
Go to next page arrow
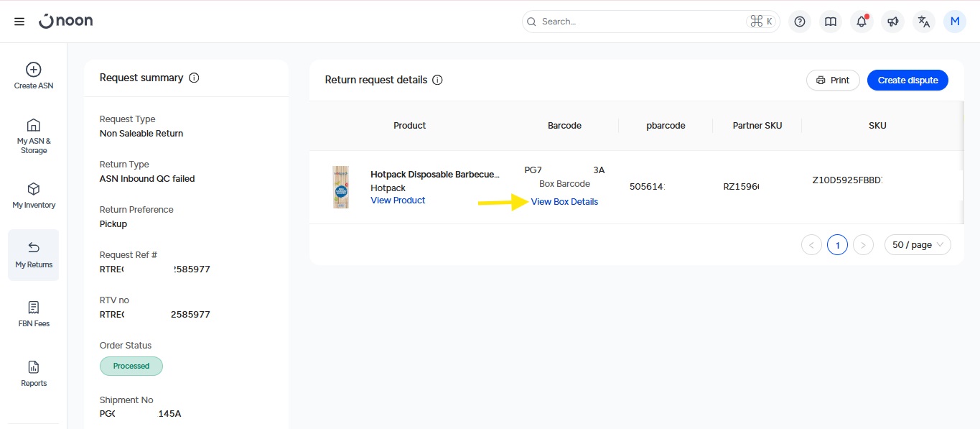click(x=863, y=245)
